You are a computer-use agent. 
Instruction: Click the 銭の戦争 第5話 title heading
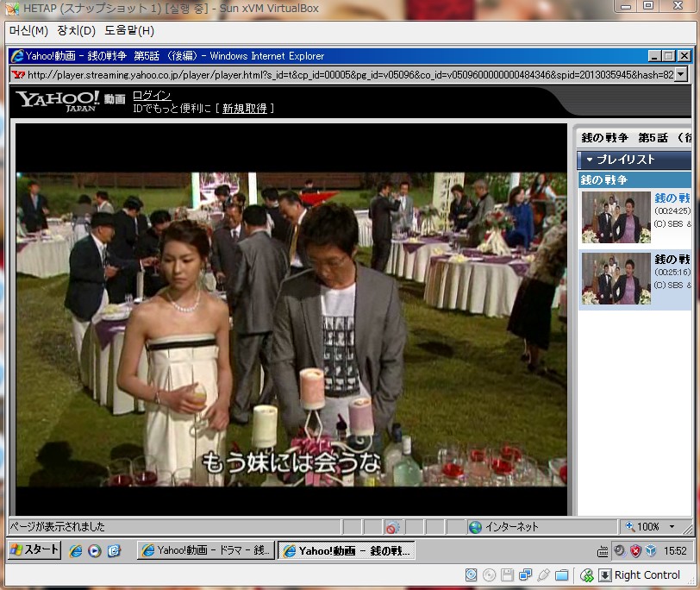coord(636,138)
